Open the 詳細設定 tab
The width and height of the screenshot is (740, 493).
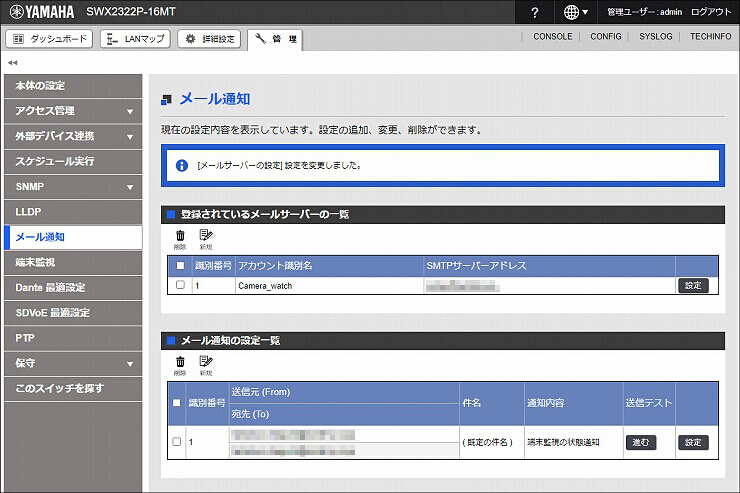[209, 39]
